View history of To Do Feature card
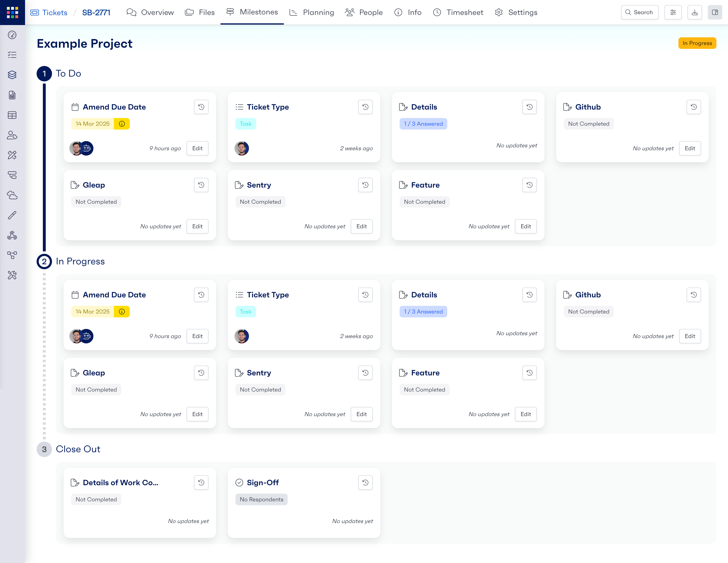Screen dimensions: 728x563 pos(530,185)
